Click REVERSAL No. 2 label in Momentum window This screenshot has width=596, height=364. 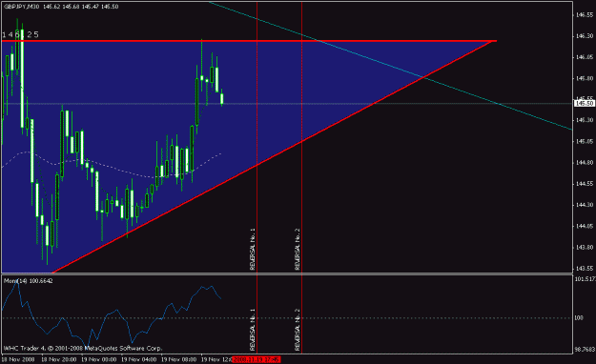(x=298, y=330)
